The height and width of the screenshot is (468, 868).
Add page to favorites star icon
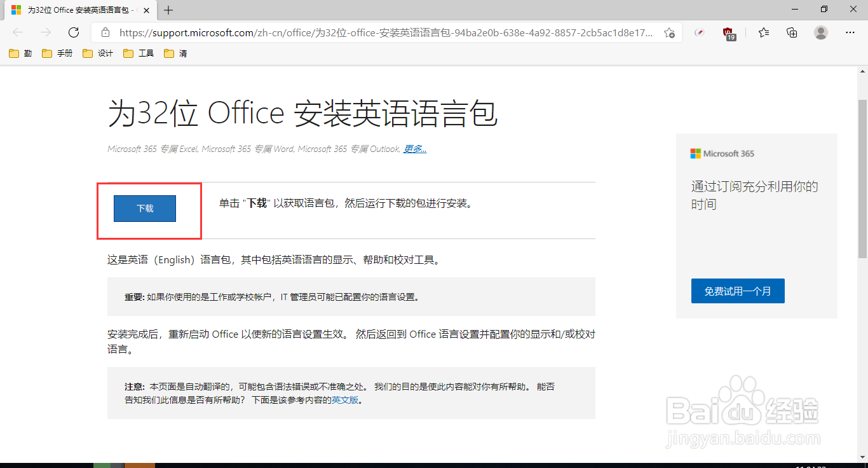[669, 33]
